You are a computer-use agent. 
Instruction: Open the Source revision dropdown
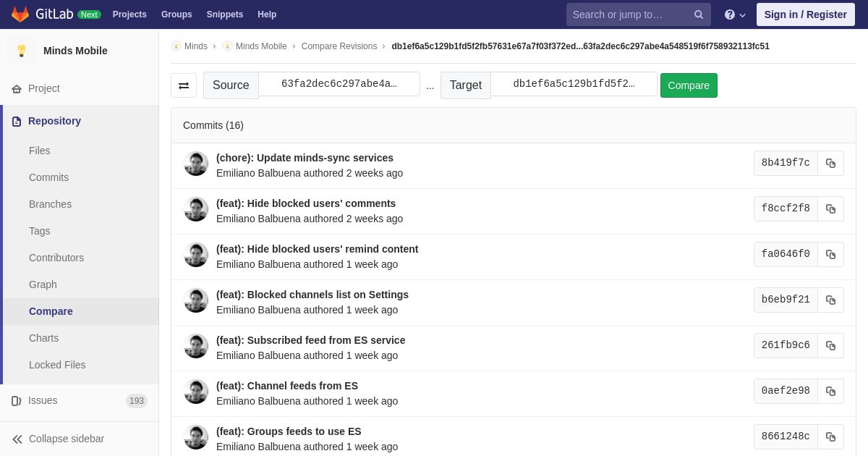click(339, 84)
